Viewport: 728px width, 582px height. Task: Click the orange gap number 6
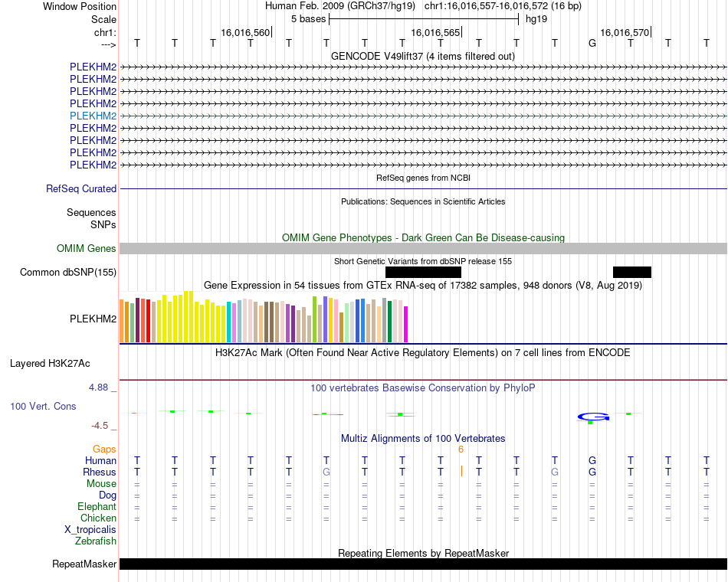pos(461,450)
